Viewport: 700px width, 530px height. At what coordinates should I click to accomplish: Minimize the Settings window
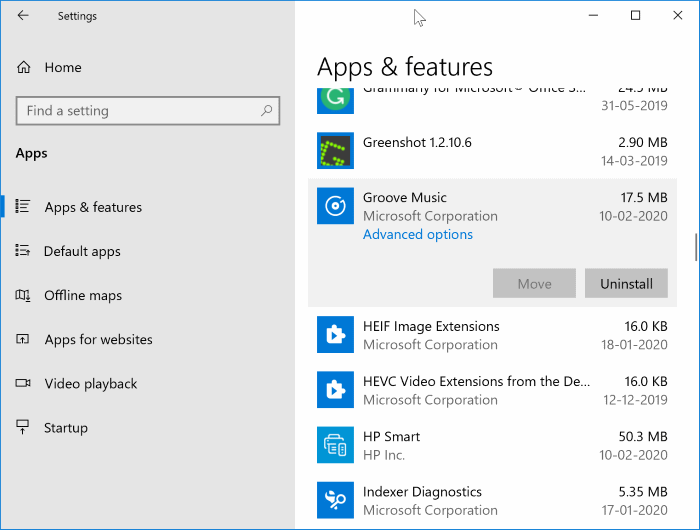(593, 16)
